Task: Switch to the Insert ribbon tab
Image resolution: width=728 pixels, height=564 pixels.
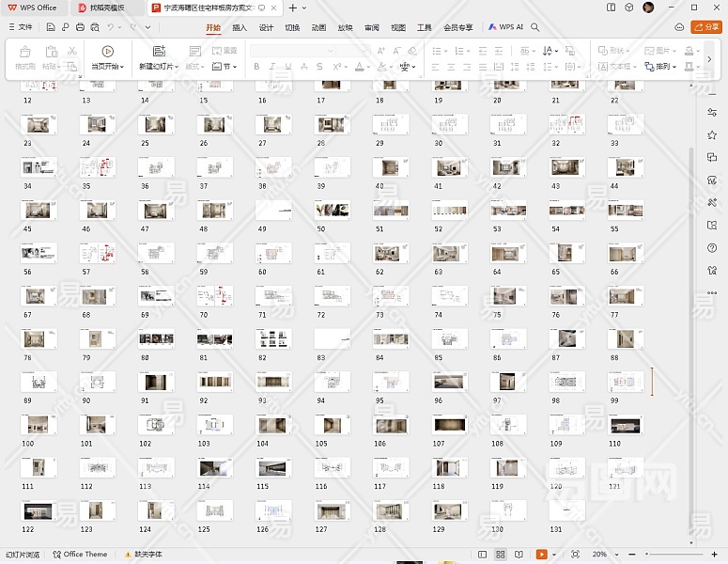Action: 240,27
